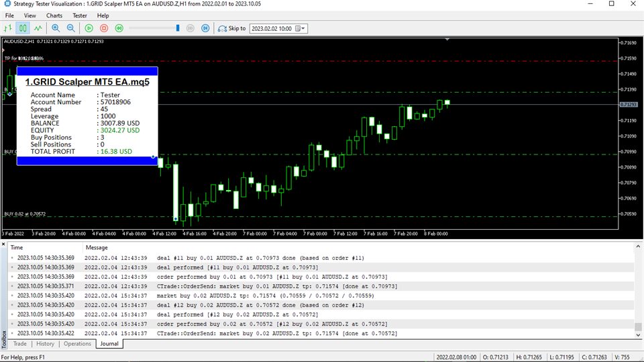Click the EQUITY value 3024.27 USD

coord(120,130)
